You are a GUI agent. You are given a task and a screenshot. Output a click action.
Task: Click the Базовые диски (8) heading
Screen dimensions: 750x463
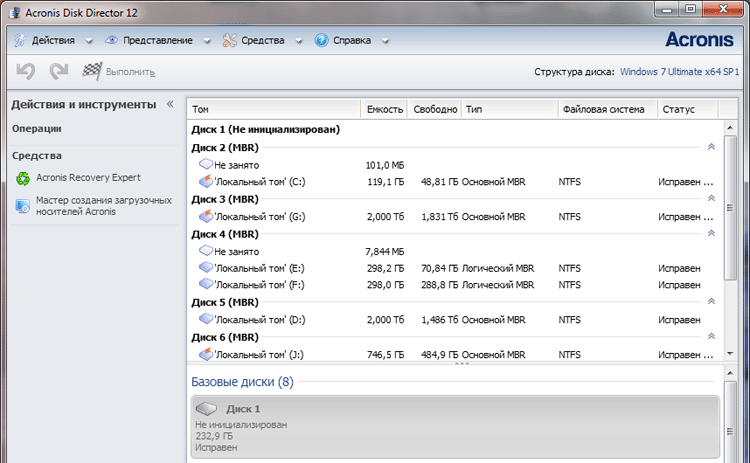[243, 382]
